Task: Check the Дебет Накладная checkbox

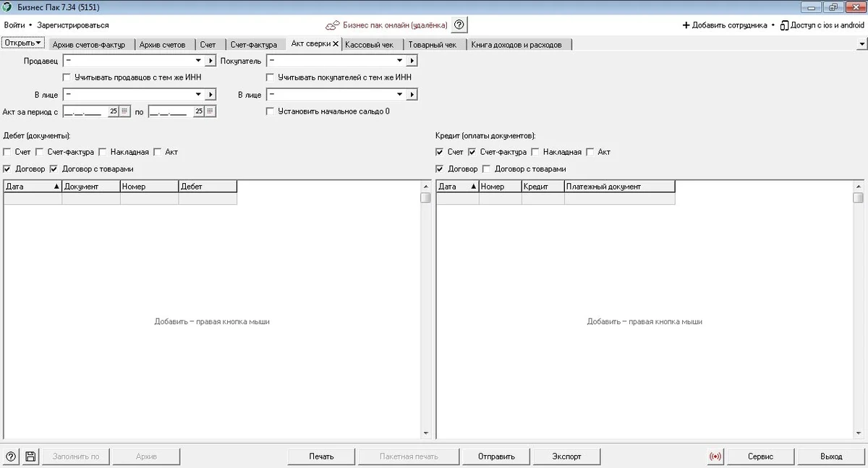Action: (103, 153)
